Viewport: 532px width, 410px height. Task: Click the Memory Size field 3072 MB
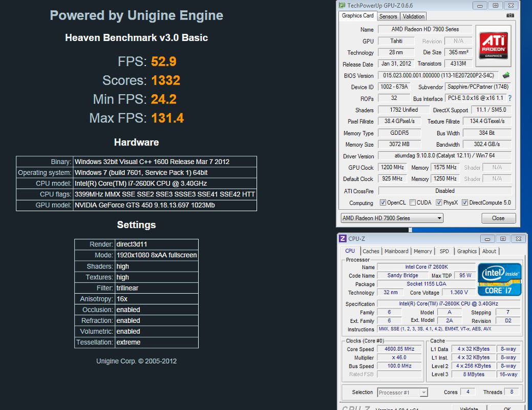coord(399,144)
